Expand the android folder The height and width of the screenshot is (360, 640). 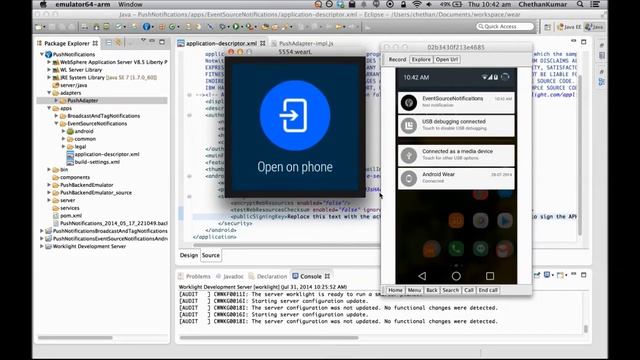63,131
